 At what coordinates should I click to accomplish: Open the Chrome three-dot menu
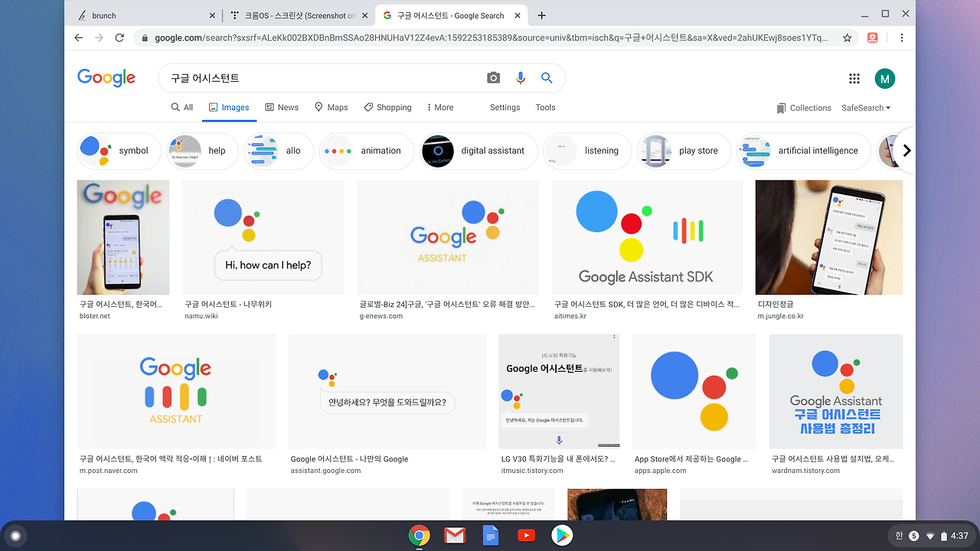[x=902, y=37]
